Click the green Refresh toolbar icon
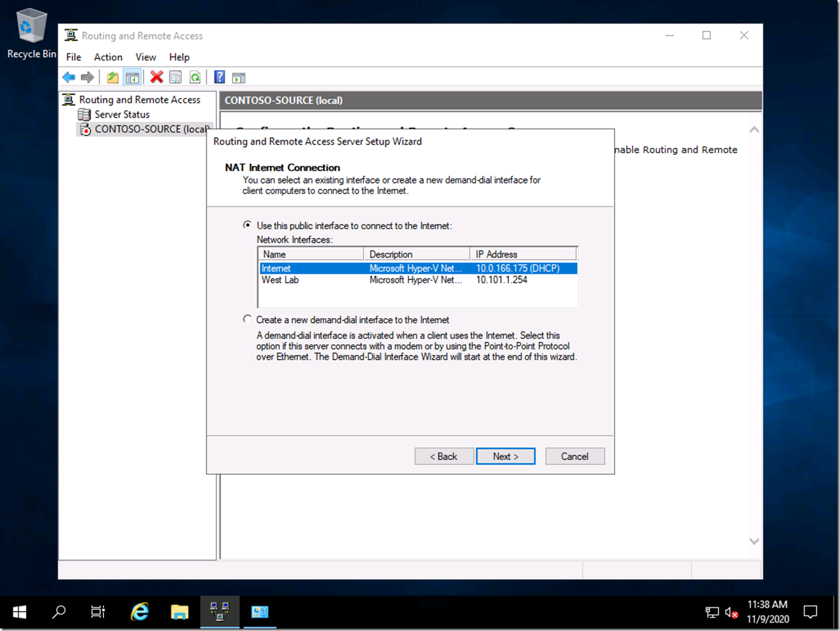The image size is (840, 631). 195,78
